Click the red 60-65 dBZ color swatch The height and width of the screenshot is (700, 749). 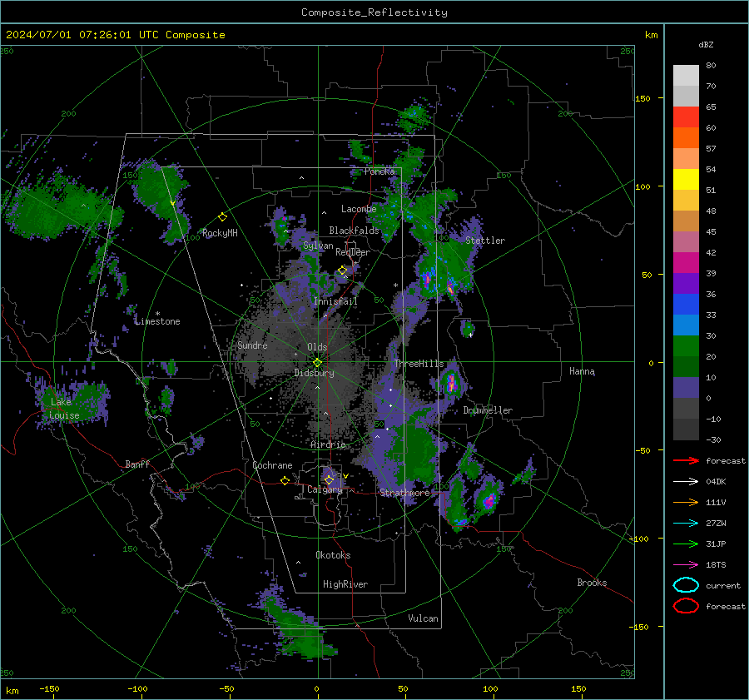(x=686, y=117)
